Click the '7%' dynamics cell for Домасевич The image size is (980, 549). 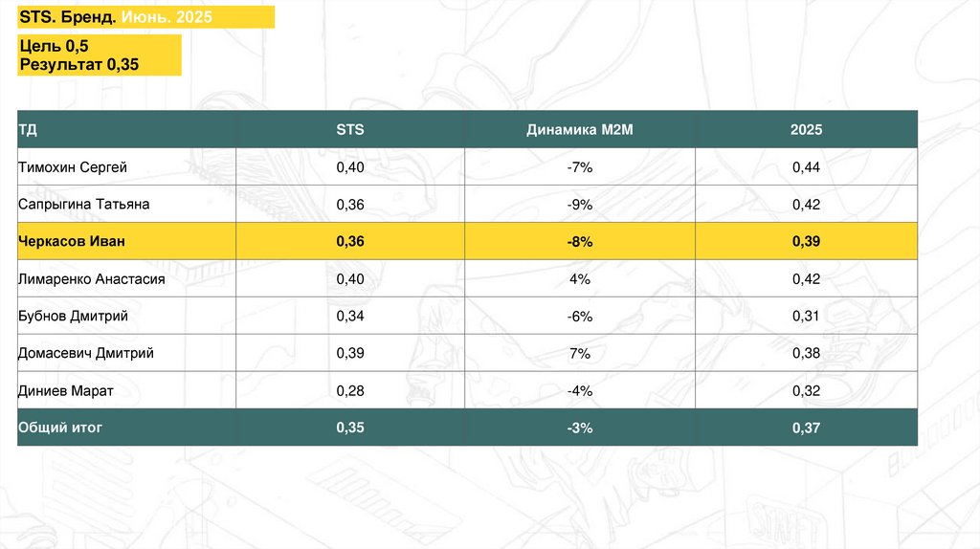tap(579, 354)
